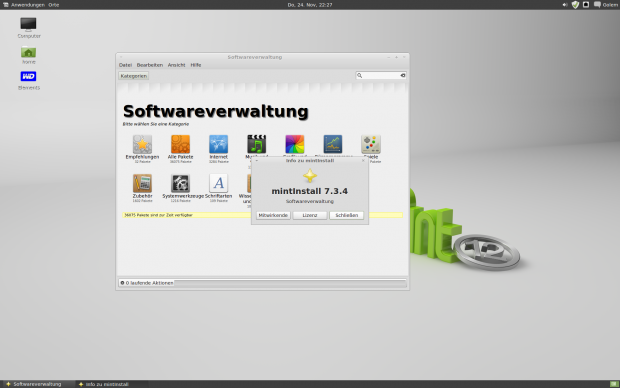
Task: Click the workspace switcher in bottom panel
Action: point(614,384)
